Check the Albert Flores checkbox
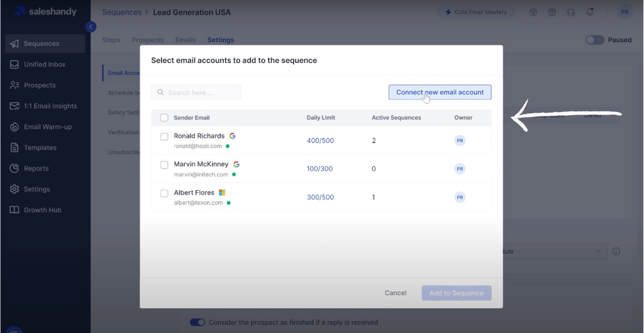Viewport: 644px width, 333px height. tap(164, 193)
